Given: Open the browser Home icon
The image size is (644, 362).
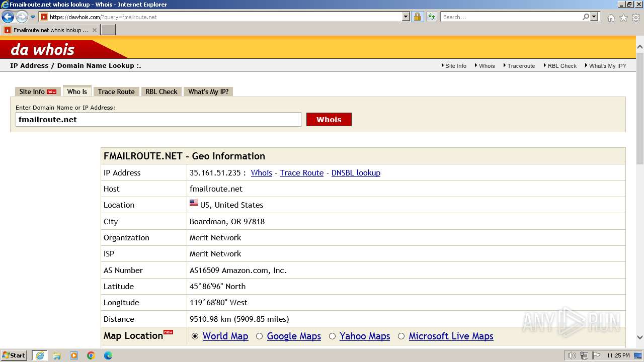Looking at the screenshot, I should [611, 18].
